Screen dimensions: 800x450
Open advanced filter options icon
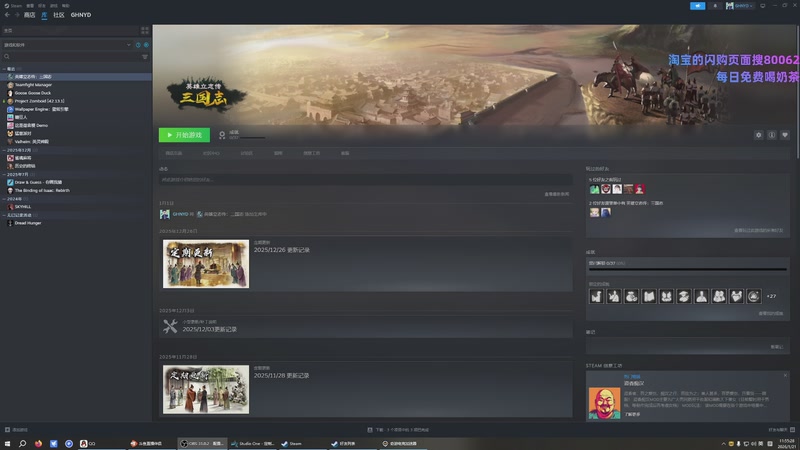pyautogui.click(x=145, y=57)
